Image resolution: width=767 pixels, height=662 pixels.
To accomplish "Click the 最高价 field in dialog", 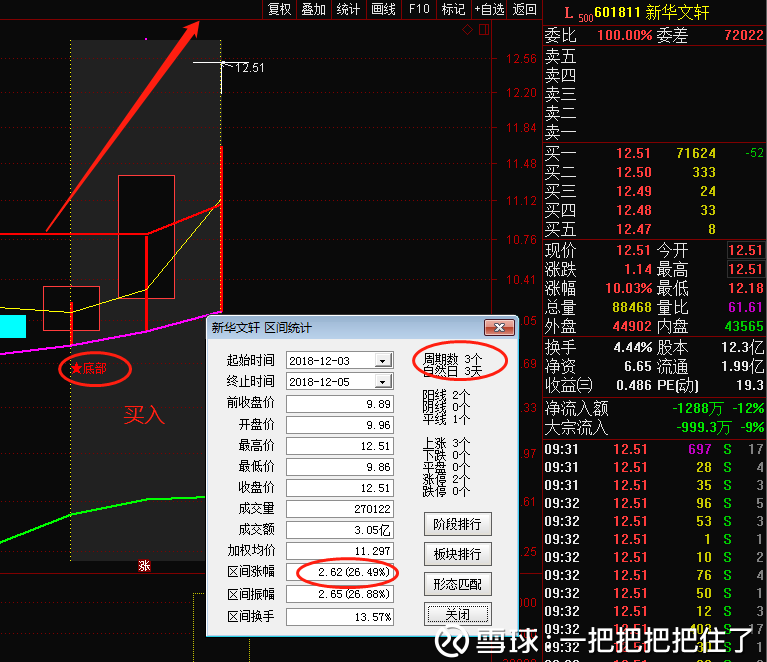I will point(340,446).
